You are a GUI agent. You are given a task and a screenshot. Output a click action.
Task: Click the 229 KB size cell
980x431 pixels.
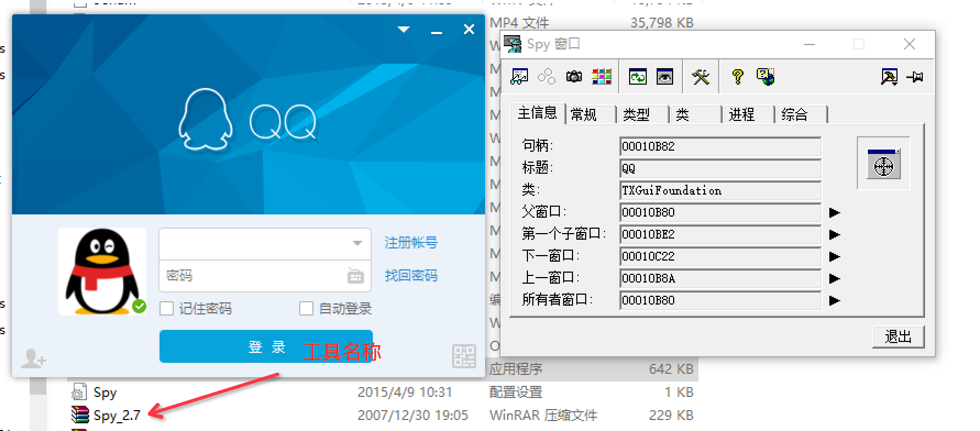(671, 415)
